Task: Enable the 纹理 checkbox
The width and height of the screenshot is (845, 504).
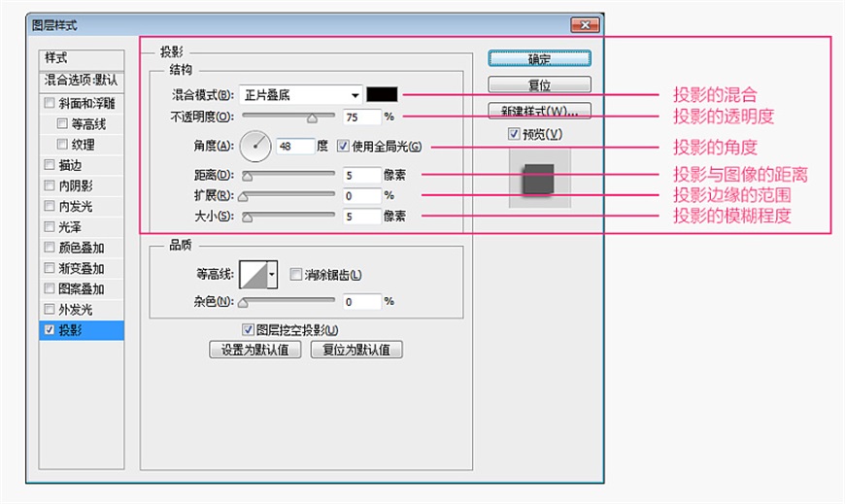Action: pyautogui.click(x=62, y=144)
